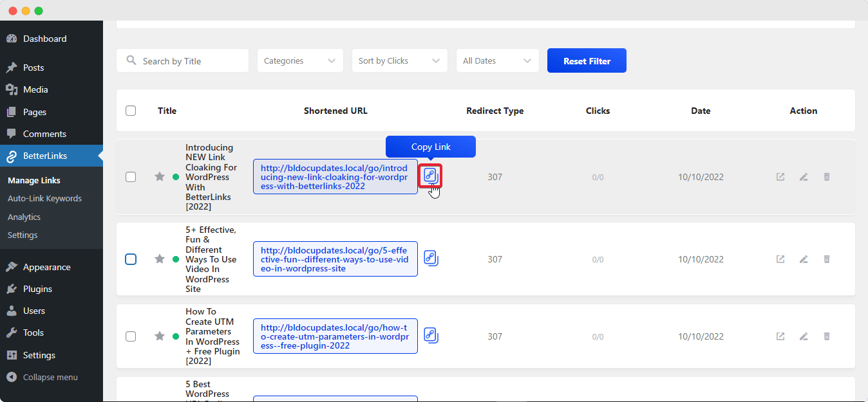Delete the 'How To Create UTM Parameters' link
The image size is (868, 402).
click(x=826, y=336)
